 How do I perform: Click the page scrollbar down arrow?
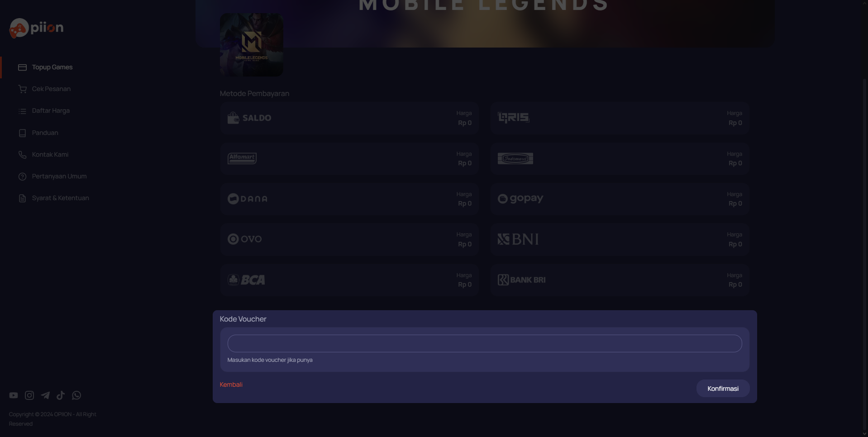point(864,433)
